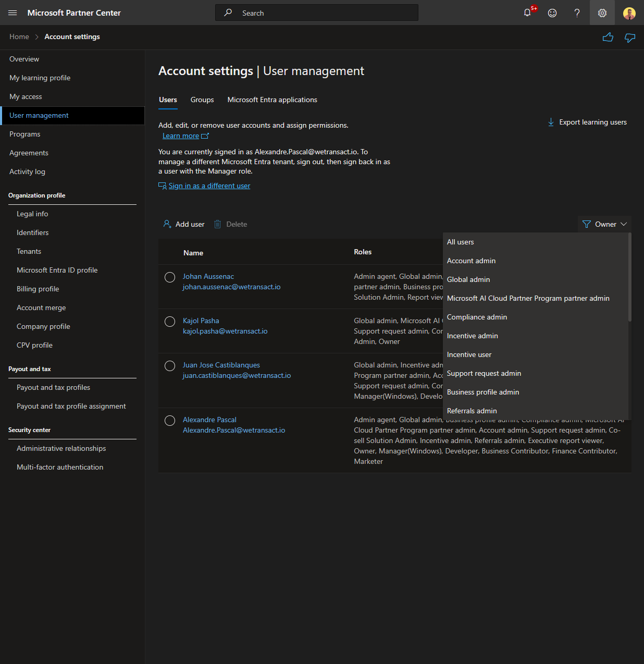Click the thumbs down feedback icon
This screenshot has width=644, height=664.
(x=630, y=38)
